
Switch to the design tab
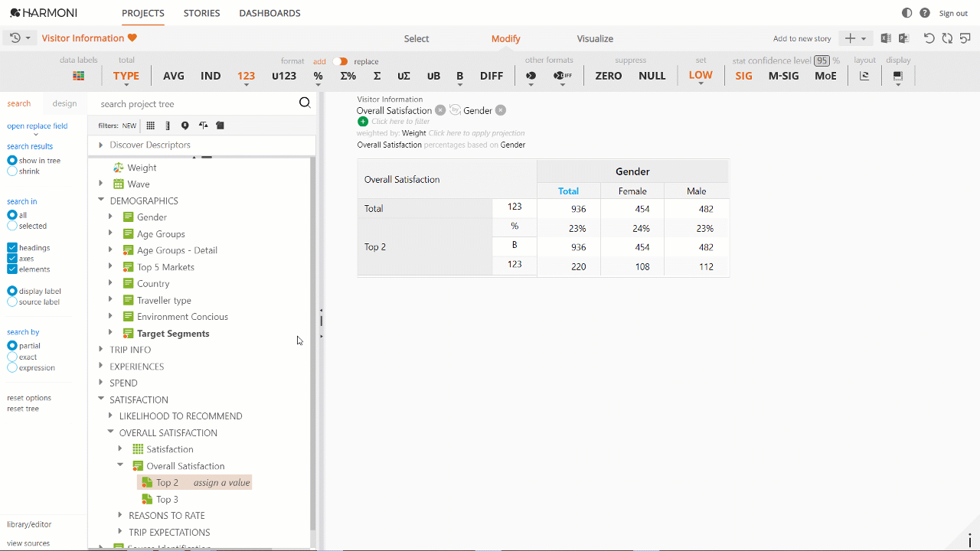[64, 103]
